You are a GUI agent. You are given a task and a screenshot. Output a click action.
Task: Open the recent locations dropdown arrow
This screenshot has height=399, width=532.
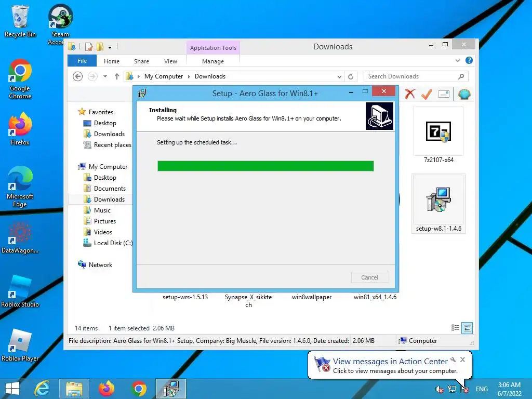[x=105, y=76]
